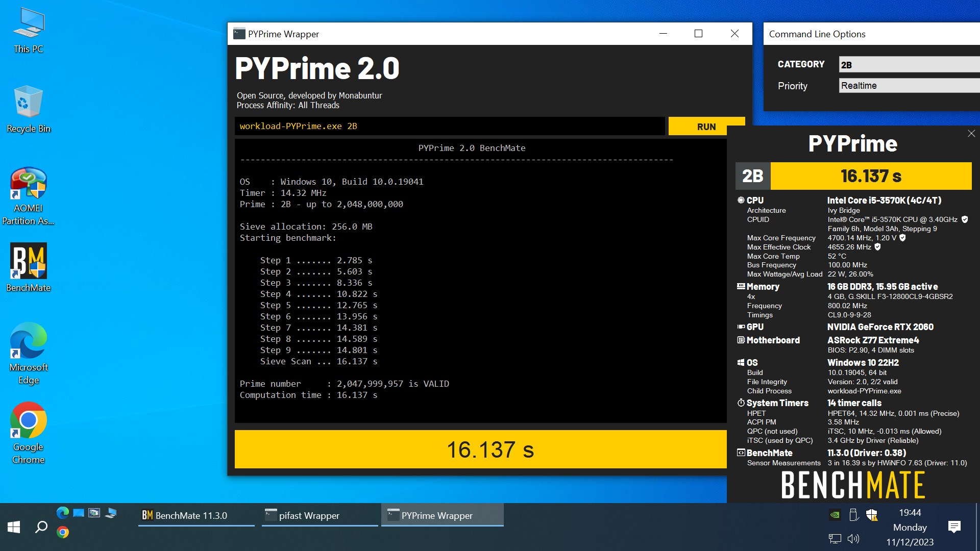Viewport: 980px width, 551px height.
Task: Click the 2B category badge in results
Action: [x=753, y=176]
